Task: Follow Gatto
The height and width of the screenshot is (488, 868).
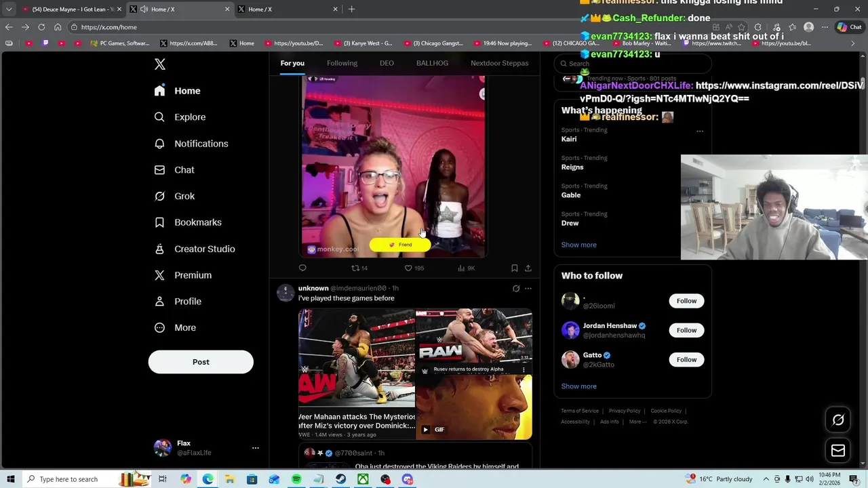Action: coord(686,360)
